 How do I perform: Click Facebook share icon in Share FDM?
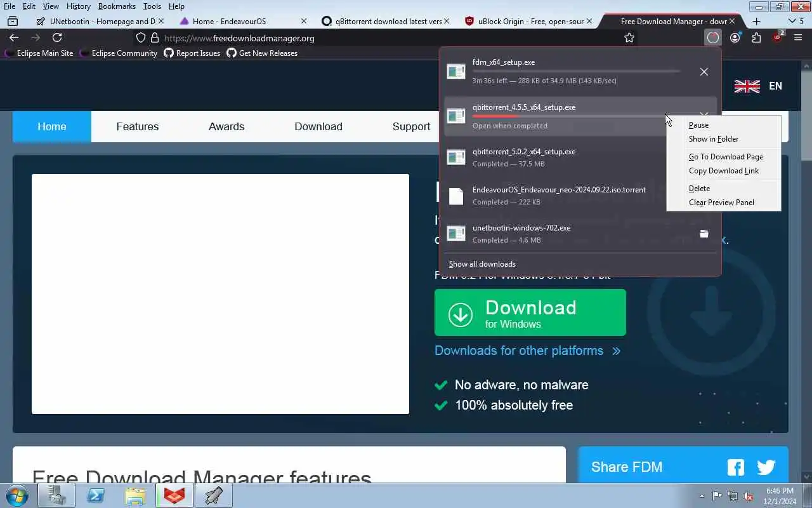[736, 467]
